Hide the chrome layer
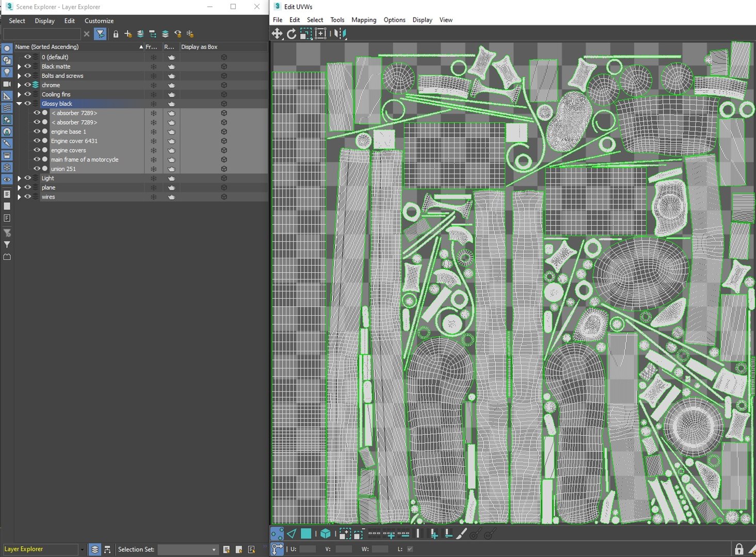Viewport: 756px width, 557px height. click(28, 85)
